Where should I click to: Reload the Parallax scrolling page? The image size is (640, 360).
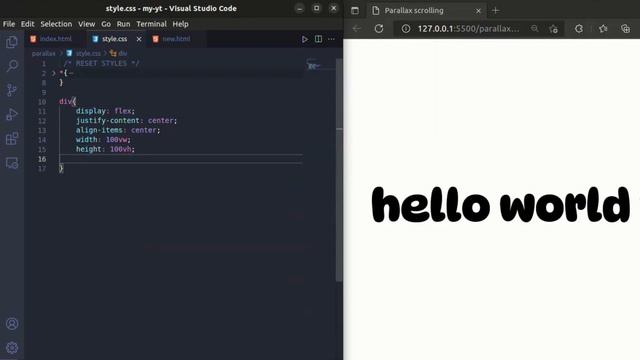379,29
